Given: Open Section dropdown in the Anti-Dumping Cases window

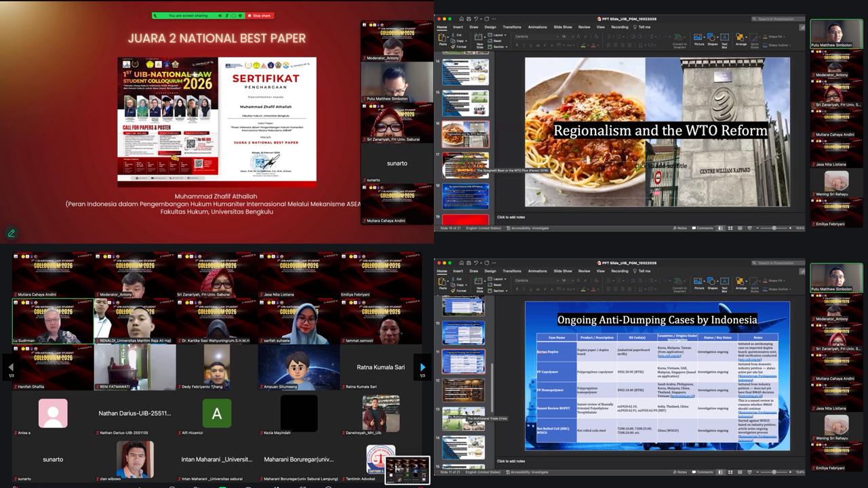Looking at the screenshot, I should click(499, 291).
